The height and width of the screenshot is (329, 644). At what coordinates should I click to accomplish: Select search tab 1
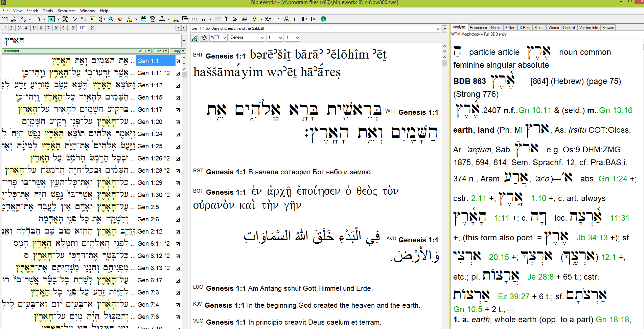[x=4, y=28]
